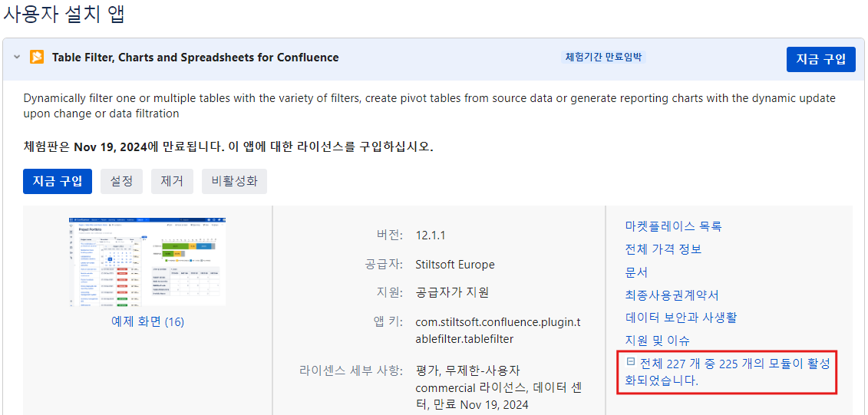Click the orange Table Filter app logo icon
868x415 pixels.
[37, 57]
